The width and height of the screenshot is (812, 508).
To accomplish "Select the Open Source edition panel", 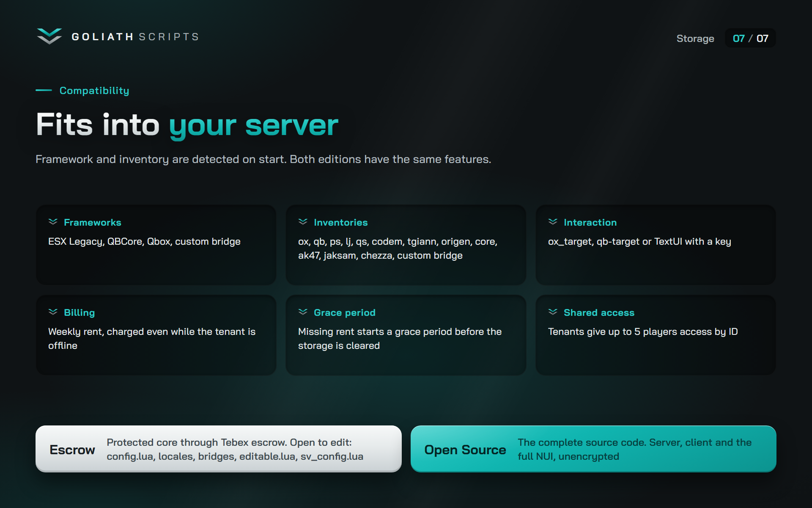I will click(593, 449).
